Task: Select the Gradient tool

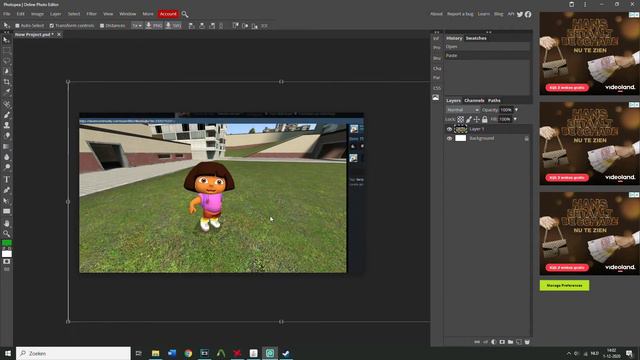Action: coord(7,146)
